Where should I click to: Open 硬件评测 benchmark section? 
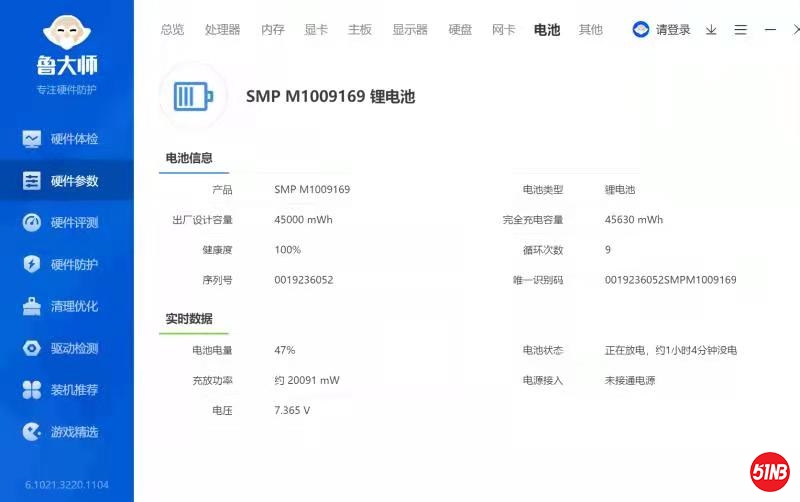click(x=67, y=222)
